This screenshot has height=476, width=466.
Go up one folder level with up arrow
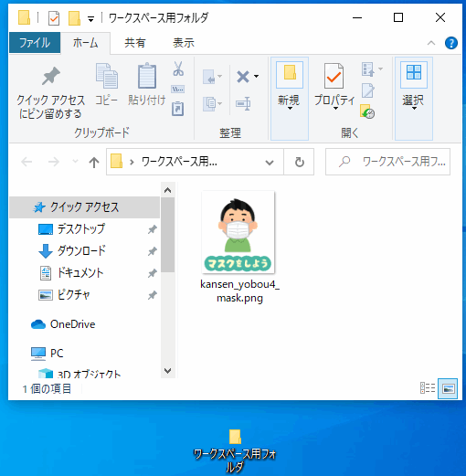coord(94,162)
